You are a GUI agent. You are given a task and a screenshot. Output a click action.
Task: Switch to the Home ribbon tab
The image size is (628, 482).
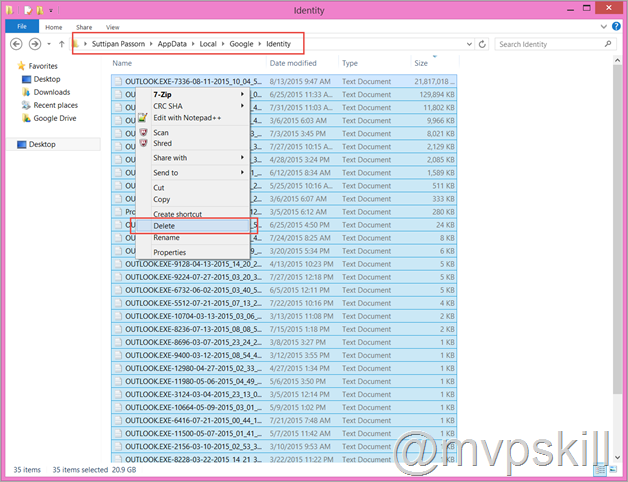tap(54, 27)
